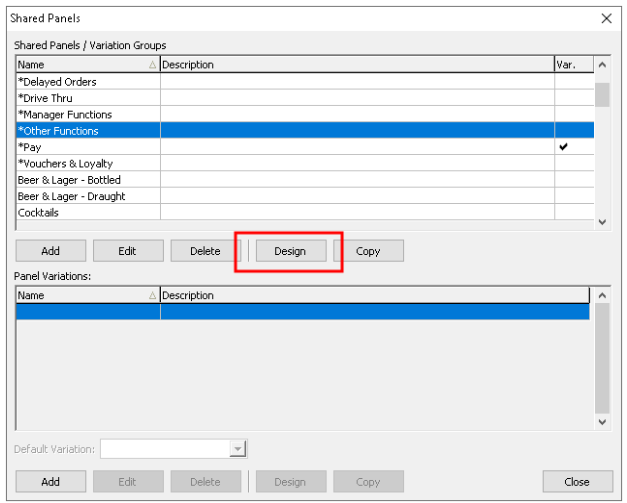627x503 pixels.
Task: Click the Design button for shared panels
Action: (x=290, y=251)
